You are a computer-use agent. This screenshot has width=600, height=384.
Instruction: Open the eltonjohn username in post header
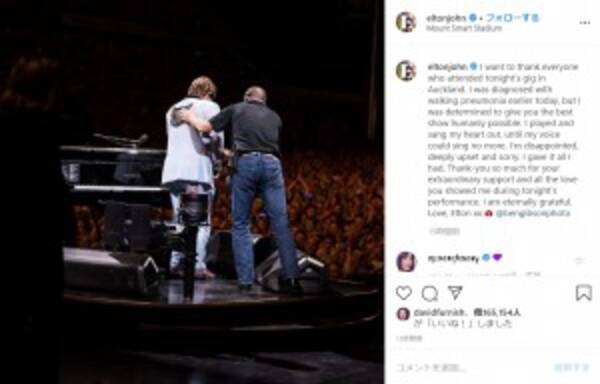pyautogui.click(x=446, y=18)
